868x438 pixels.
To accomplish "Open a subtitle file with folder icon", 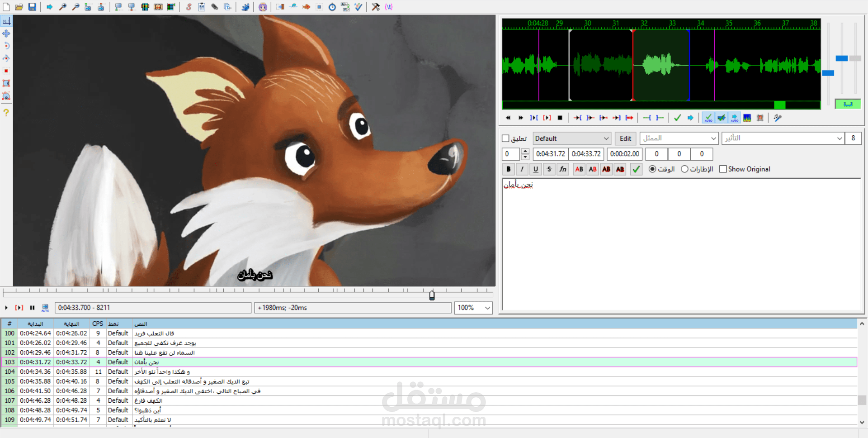I will click(19, 7).
